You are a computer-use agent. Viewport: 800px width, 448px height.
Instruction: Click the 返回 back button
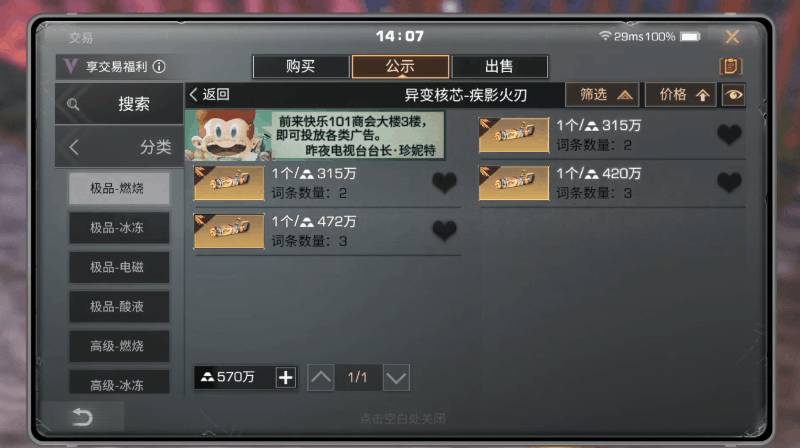click(209, 94)
